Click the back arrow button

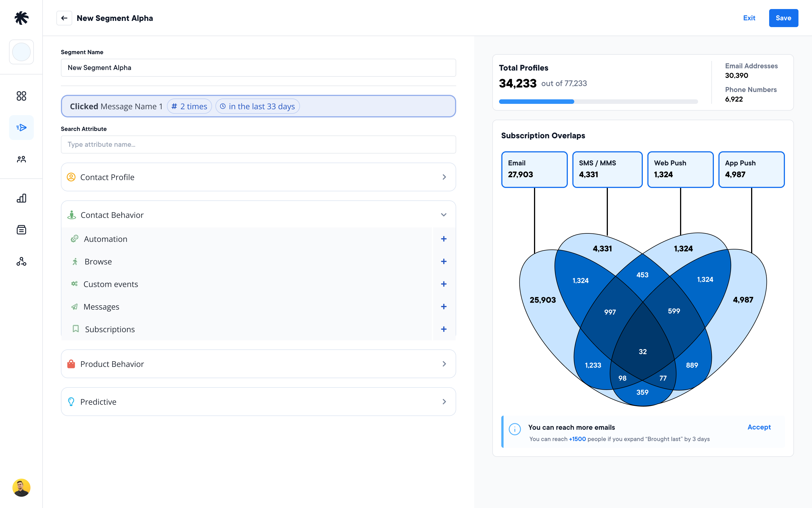pos(64,18)
